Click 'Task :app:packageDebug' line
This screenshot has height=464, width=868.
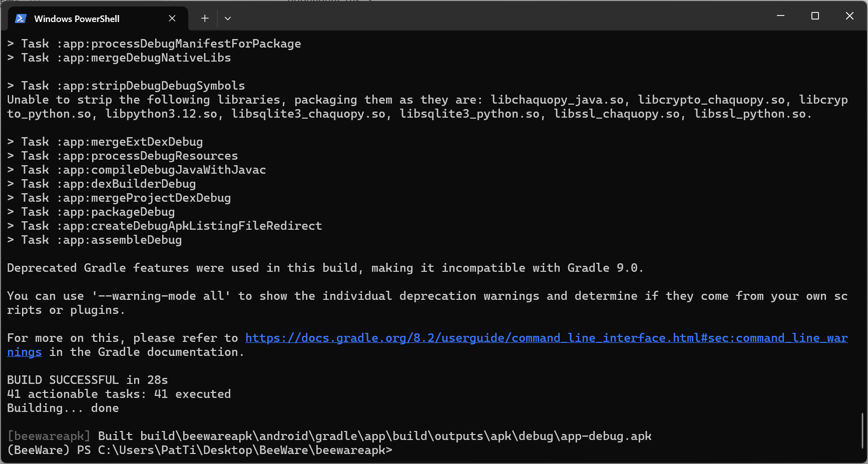(x=91, y=212)
